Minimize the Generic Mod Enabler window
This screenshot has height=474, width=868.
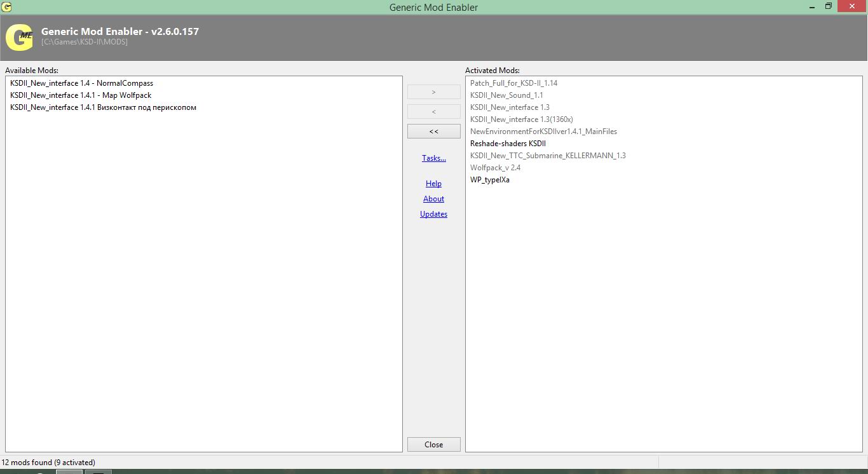(x=813, y=7)
